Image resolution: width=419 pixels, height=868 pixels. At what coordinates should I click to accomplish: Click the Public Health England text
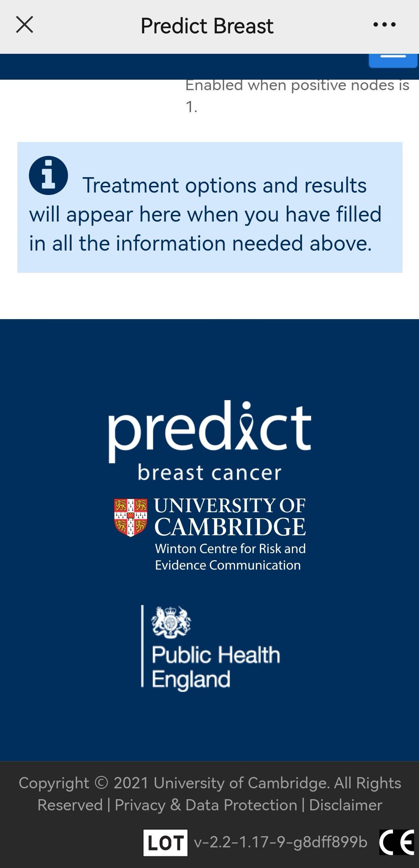(216, 666)
